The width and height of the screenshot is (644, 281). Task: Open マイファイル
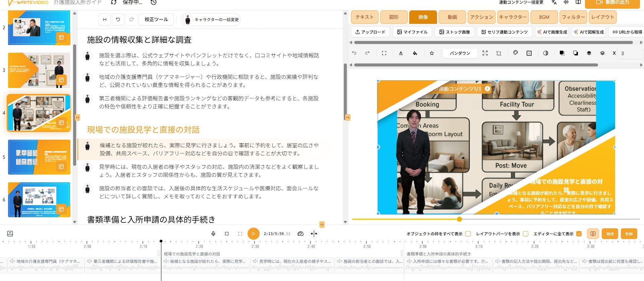[412, 32]
